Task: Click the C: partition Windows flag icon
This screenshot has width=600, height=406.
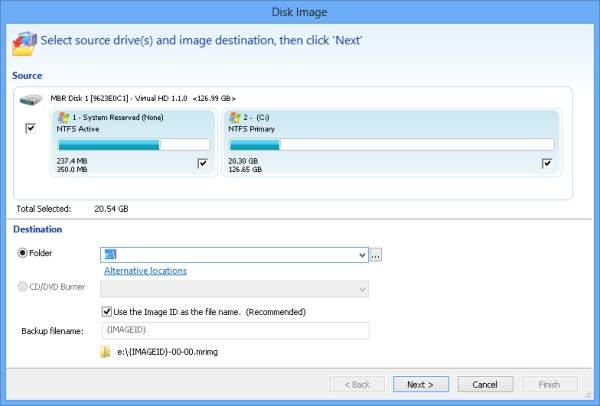Action: pos(236,120)
